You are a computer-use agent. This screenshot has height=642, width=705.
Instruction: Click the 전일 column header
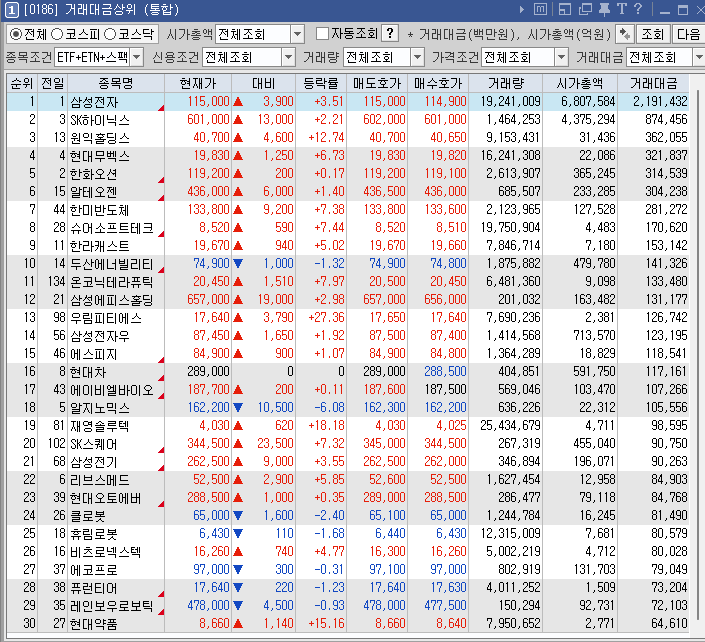(x=52, y=83)
